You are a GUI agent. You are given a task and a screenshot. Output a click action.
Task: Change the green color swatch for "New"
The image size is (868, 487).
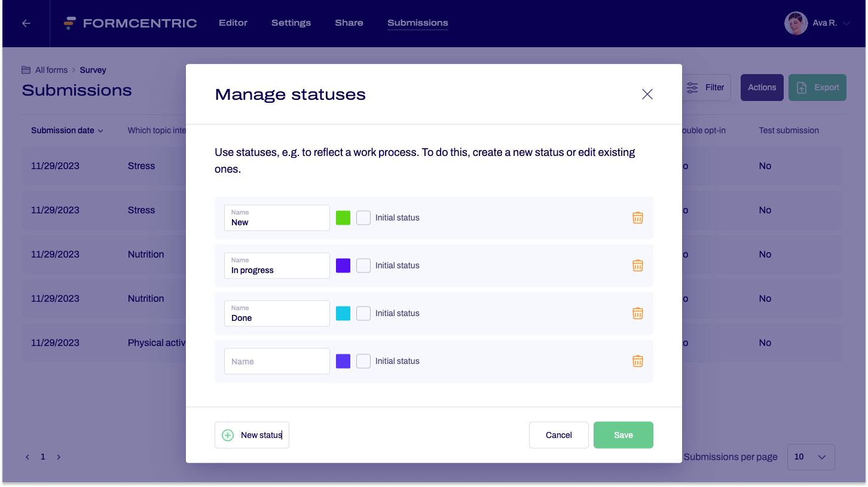[343, 218]
